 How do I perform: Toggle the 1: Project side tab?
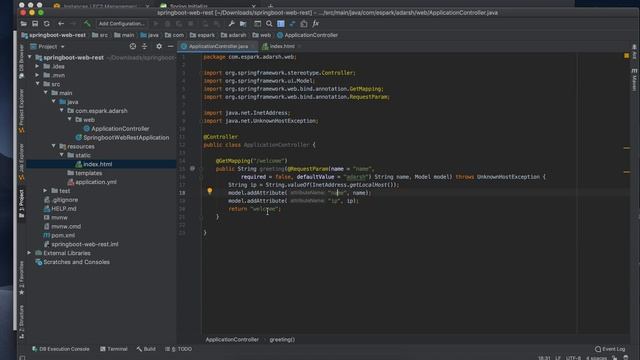(x=22, y=204)
